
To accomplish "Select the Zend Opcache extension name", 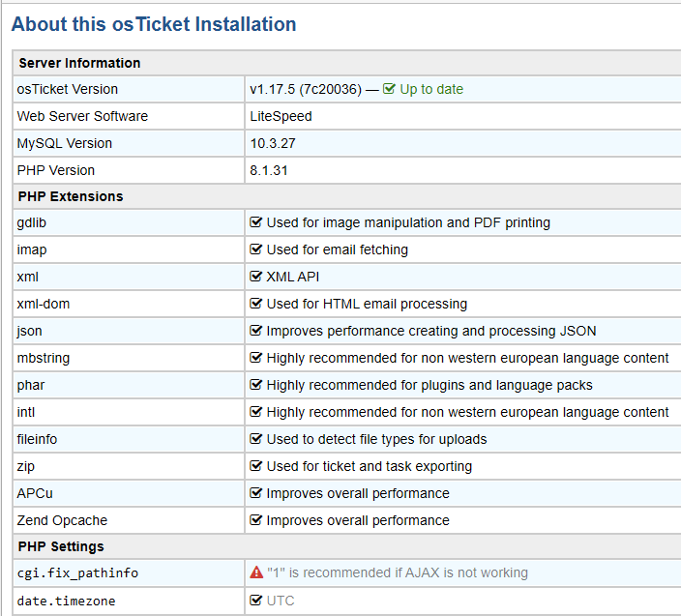I will point(62,520).
